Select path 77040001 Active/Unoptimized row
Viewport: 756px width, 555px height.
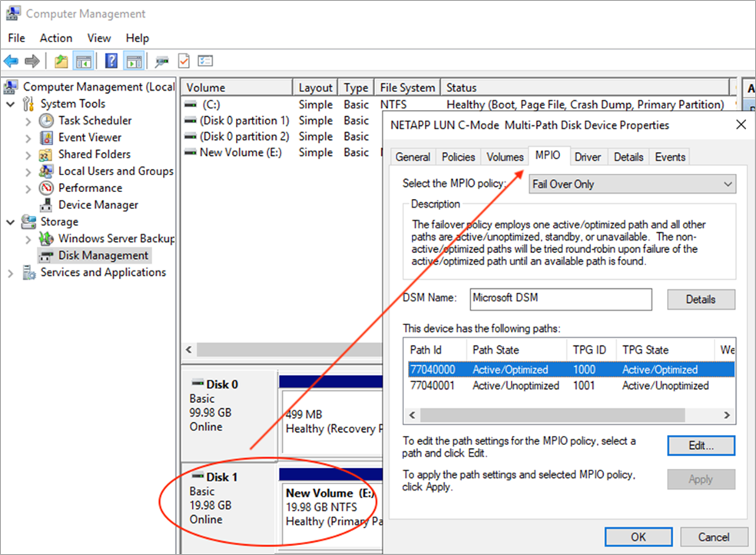coord(571,386)
